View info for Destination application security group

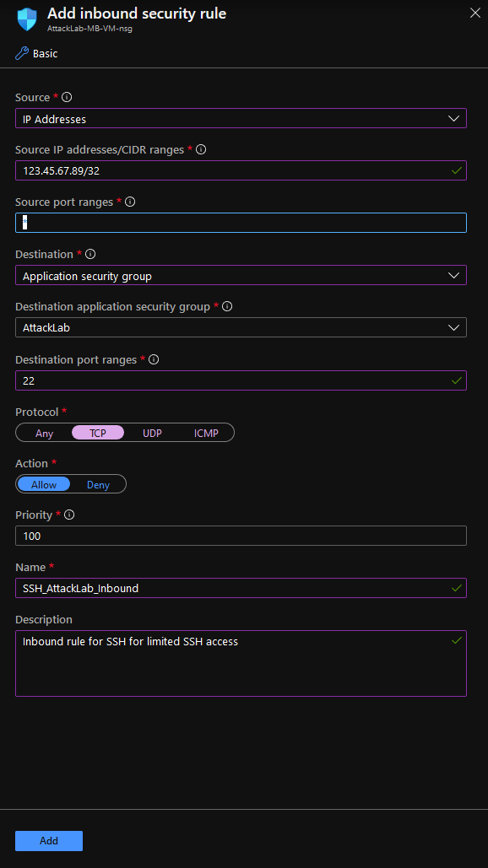point(229,307)
